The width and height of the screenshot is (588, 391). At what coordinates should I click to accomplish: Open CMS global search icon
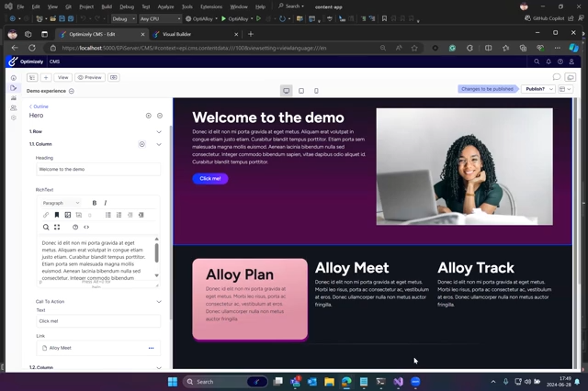[x=537, y=61]
